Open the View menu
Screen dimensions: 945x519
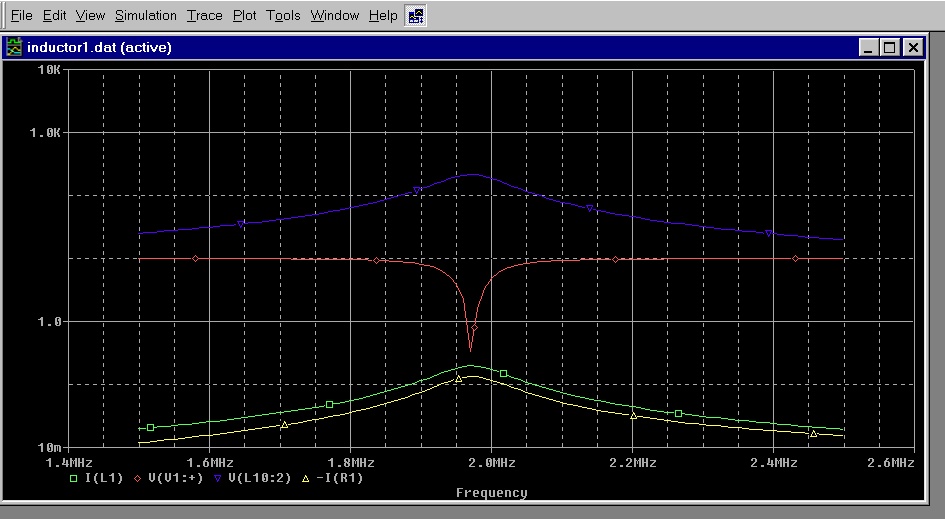90,16
